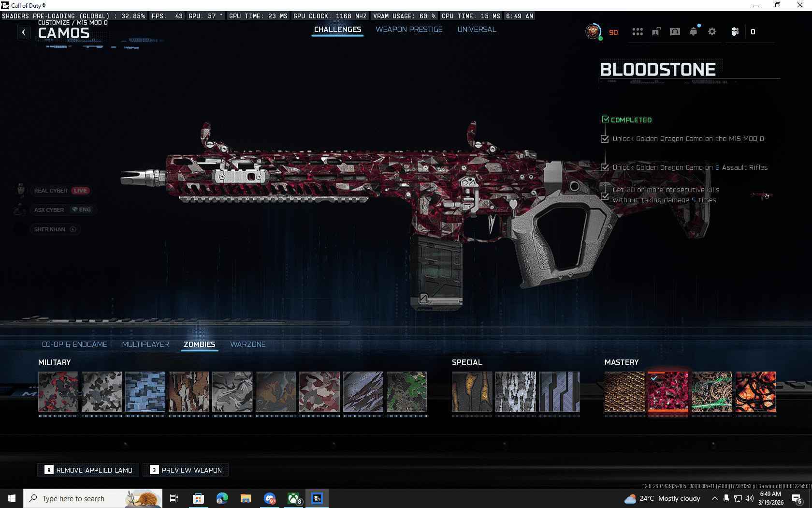The width and height of the screenshot is (812, 508).
Task: Open Xbox app in the taskbar
Action: tap(293, 498)
